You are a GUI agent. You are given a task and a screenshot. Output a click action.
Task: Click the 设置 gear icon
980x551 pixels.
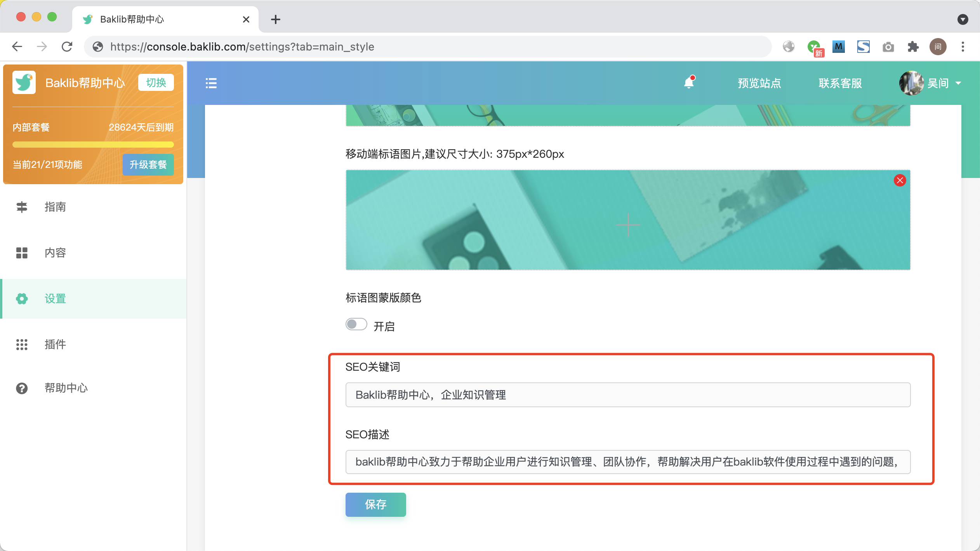coord(22,298)
